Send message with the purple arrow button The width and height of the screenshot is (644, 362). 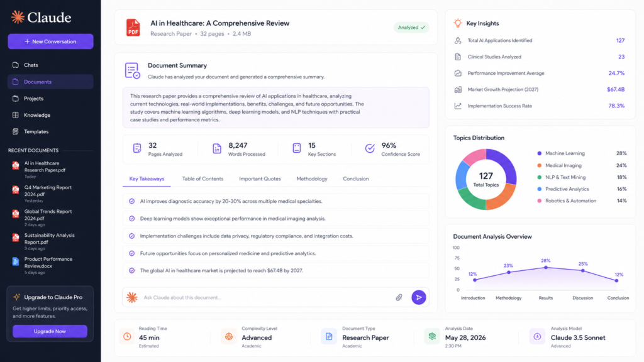418,297
